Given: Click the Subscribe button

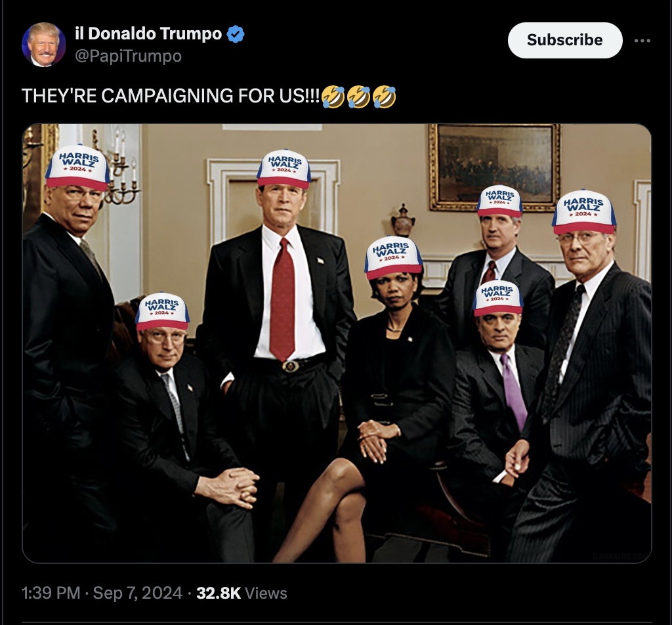Looking at the screenshot, I should (565, 40).
